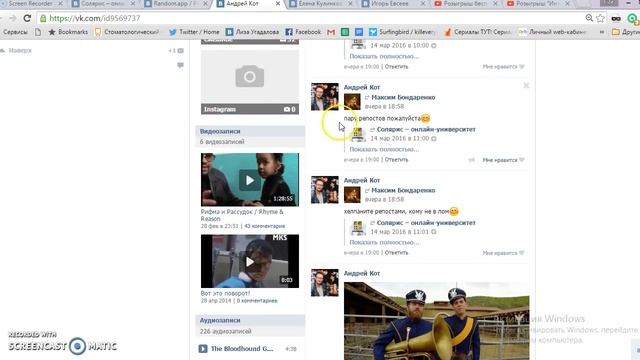Like the хелпаните репостами post via Мне нравится
The height and width of the screenshot is (360, 640).
point(503,253)
